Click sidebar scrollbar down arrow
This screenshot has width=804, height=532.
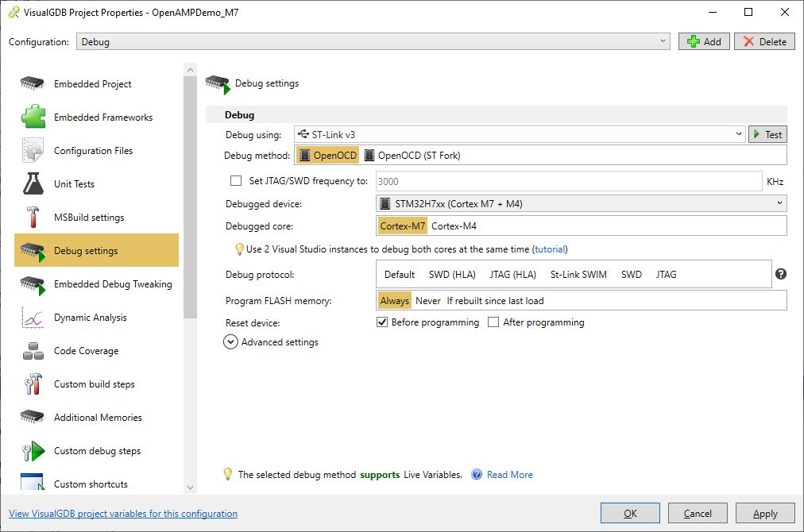190,488
